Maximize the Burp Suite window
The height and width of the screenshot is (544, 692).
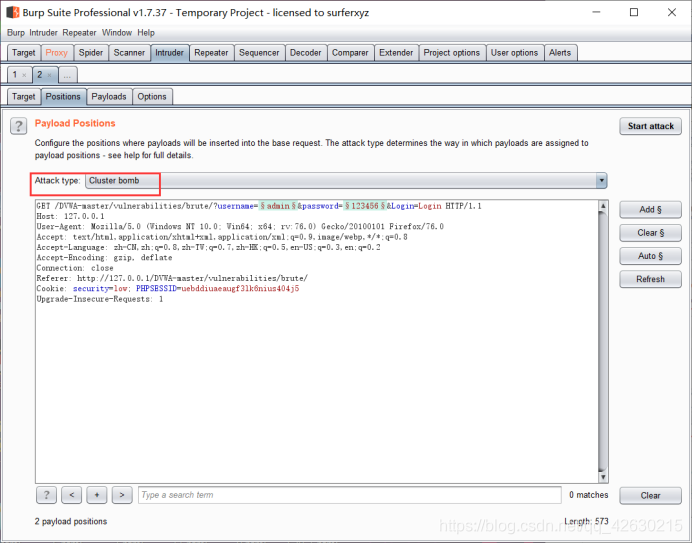634,12
